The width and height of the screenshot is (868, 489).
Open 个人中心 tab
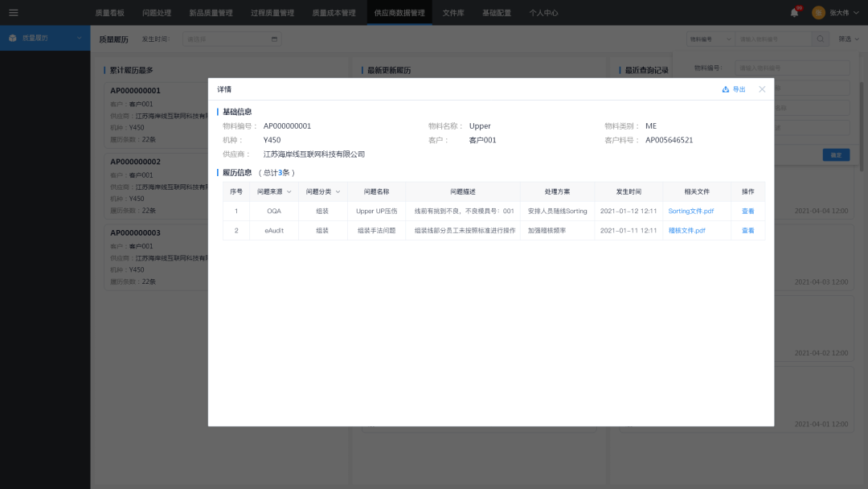[x=543, y=13]
